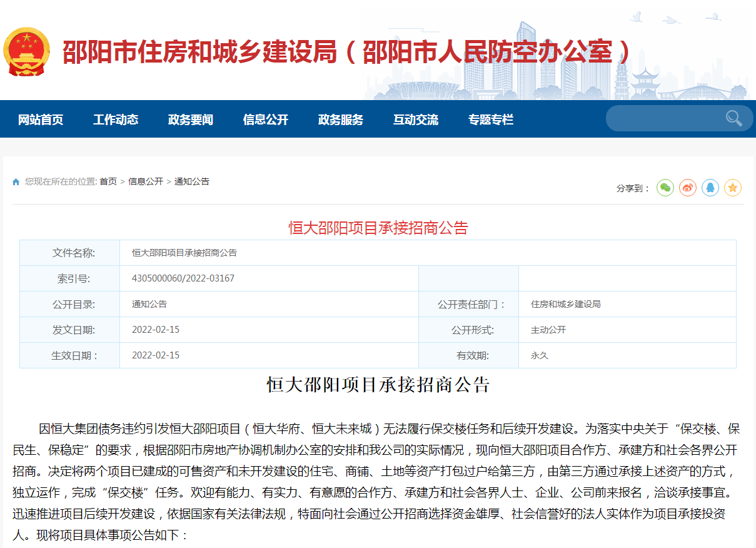
Task: Go to 通知公告 breadcrumb link
Action: pyautogui.click(x=192, y=181)
